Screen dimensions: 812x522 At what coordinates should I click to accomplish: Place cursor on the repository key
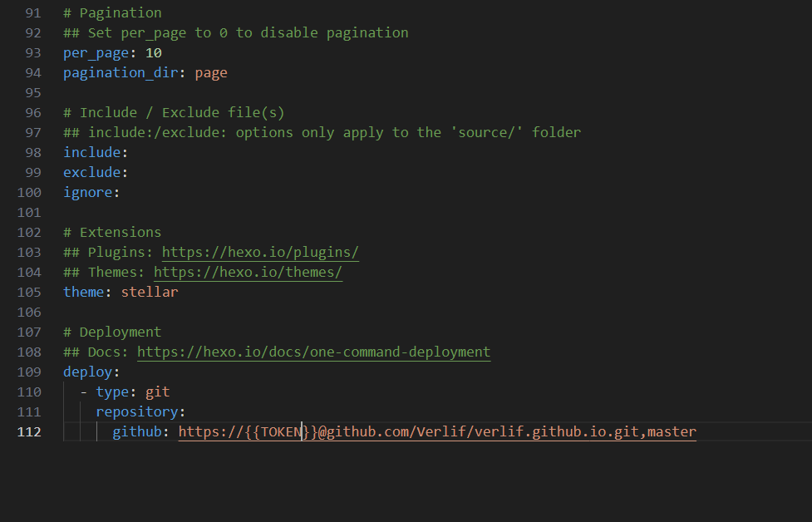(136, 411)
